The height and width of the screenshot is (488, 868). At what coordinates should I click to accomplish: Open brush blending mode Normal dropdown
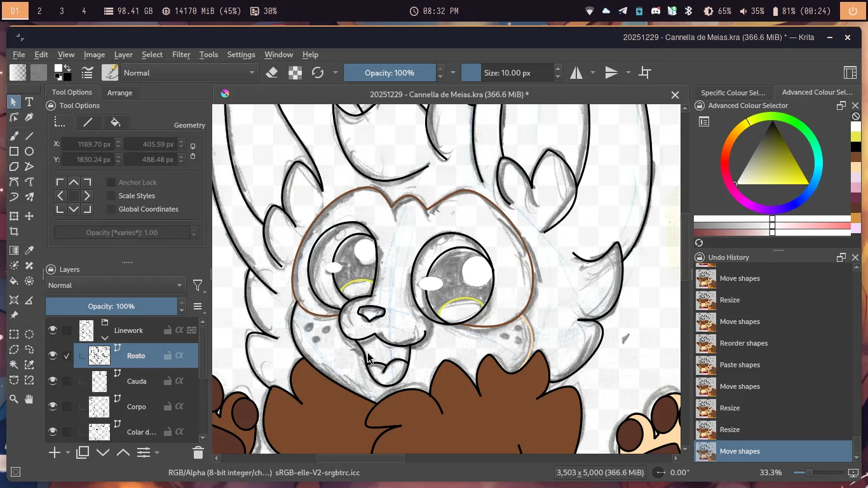tap(189, 72)
